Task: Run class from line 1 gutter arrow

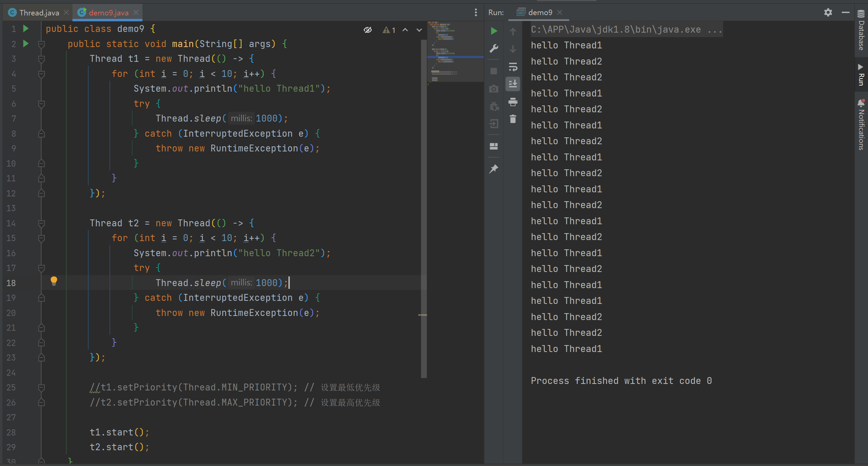Action: [26, 29]
